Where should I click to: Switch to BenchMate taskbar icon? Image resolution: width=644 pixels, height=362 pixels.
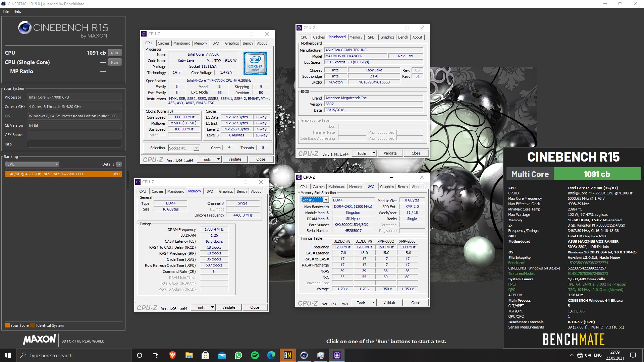(x=287, y=355)
